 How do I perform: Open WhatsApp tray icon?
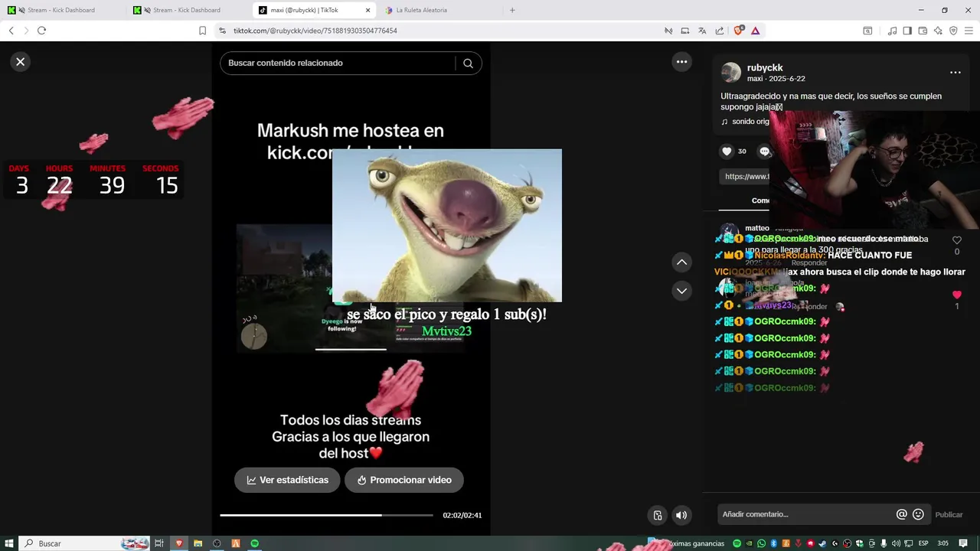click(761, 543)
